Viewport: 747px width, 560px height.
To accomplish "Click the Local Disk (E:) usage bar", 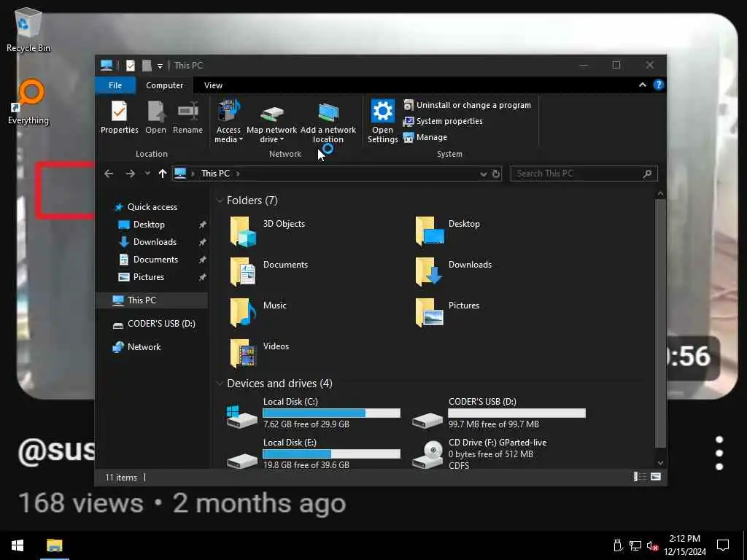I will (x=332, y=454).
